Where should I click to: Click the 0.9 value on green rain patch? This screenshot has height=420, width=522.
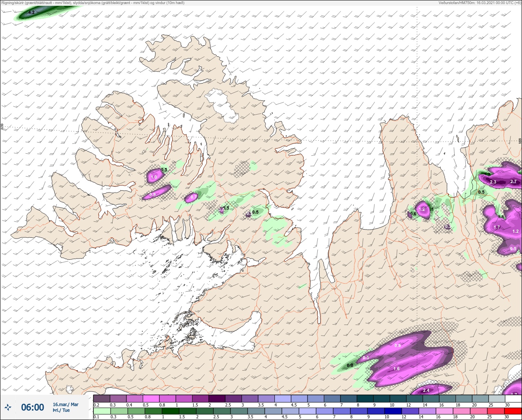350,365
